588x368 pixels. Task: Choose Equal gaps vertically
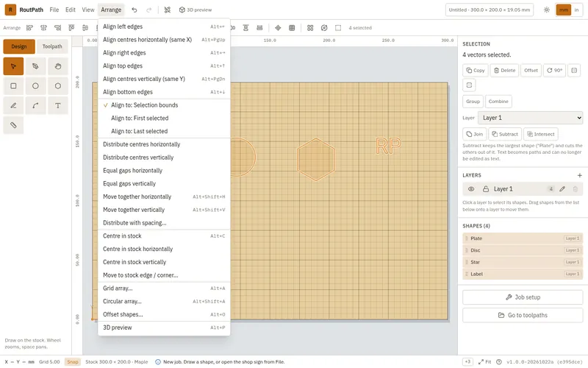coord(164,183)
